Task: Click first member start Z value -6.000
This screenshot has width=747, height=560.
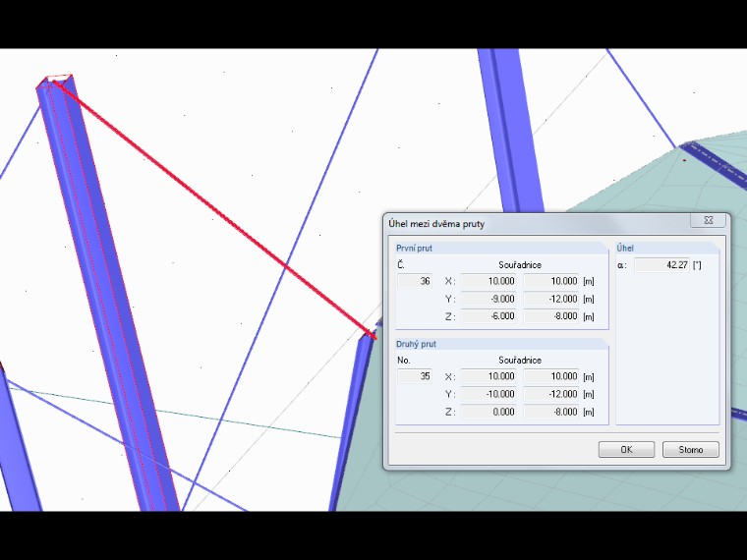Action: coord(488,316)
